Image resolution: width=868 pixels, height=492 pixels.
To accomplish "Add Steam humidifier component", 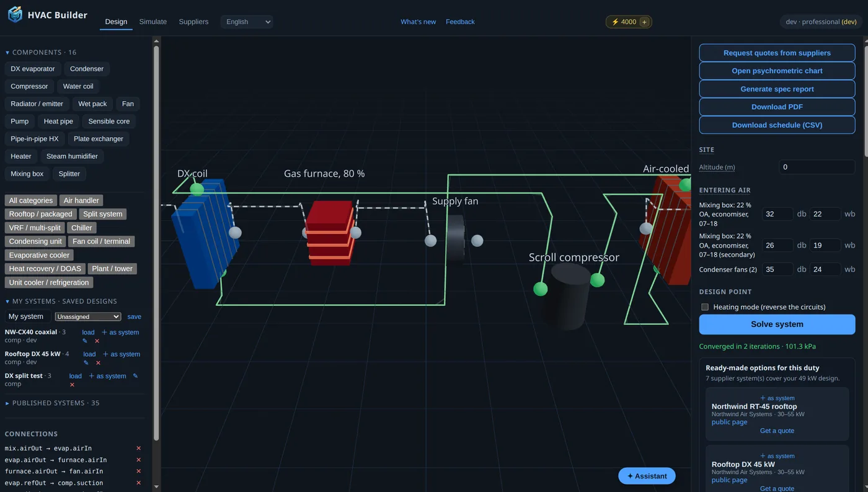I will click(72, 156).
